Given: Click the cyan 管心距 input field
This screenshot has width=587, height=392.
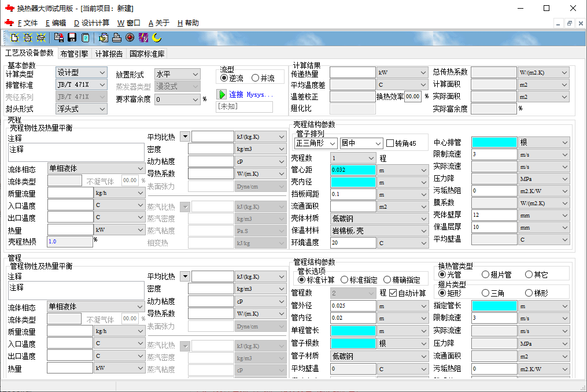Looking at the screenshot, I should 353,170.
